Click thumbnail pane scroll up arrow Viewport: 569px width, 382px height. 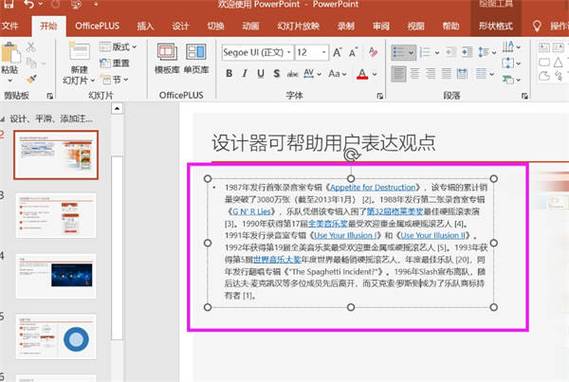[x=117, y=108]
